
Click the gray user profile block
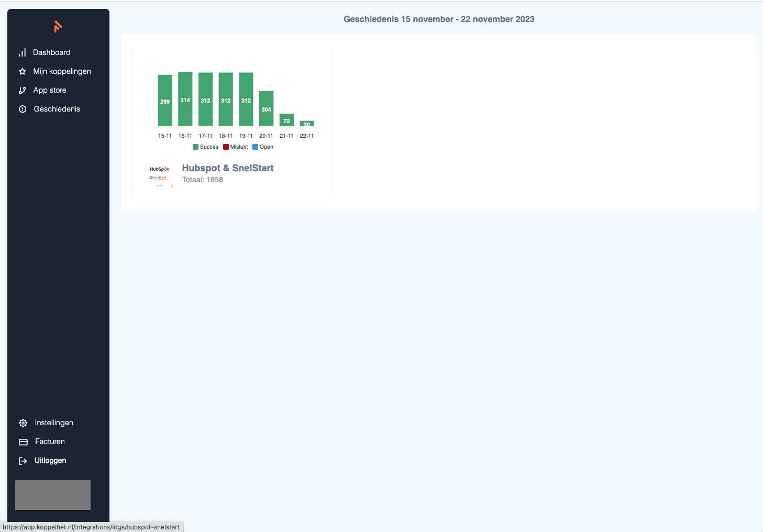(x=53, y=495)
